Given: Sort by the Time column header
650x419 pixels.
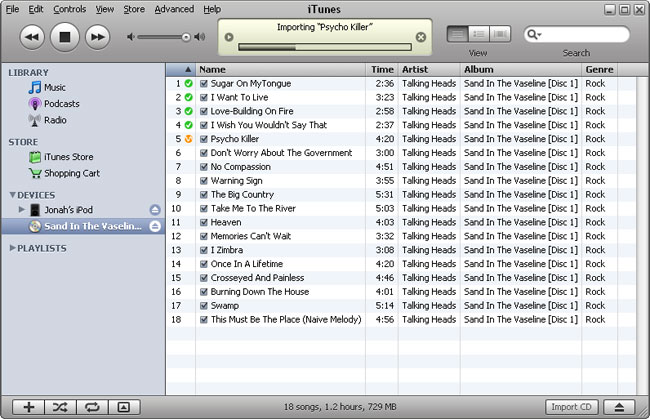Looking at the screenshot, I should [x=382, y=70].
